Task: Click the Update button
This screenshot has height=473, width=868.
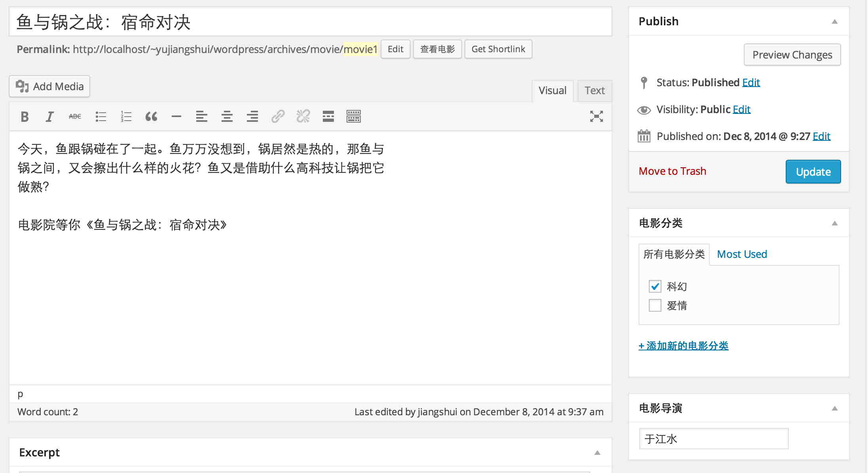Action: pos(814,171)
